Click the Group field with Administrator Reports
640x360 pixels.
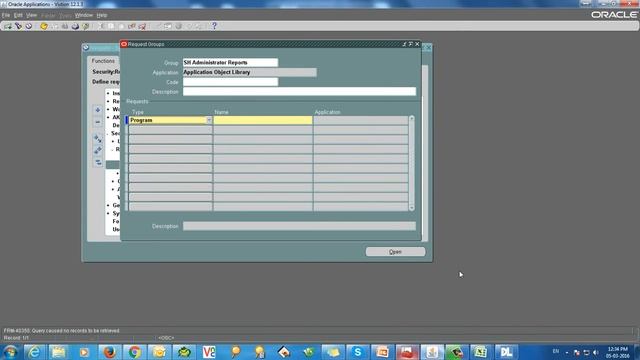click(230, 62)
